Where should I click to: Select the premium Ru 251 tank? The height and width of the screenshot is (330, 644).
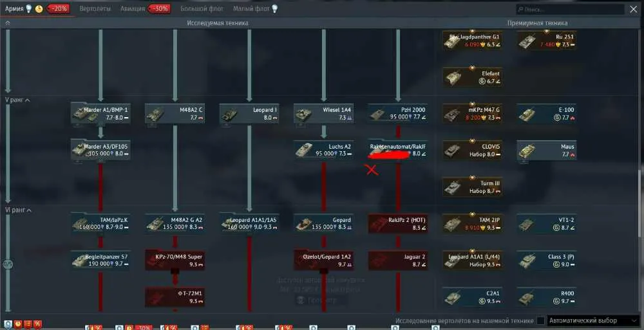(547, 41)
